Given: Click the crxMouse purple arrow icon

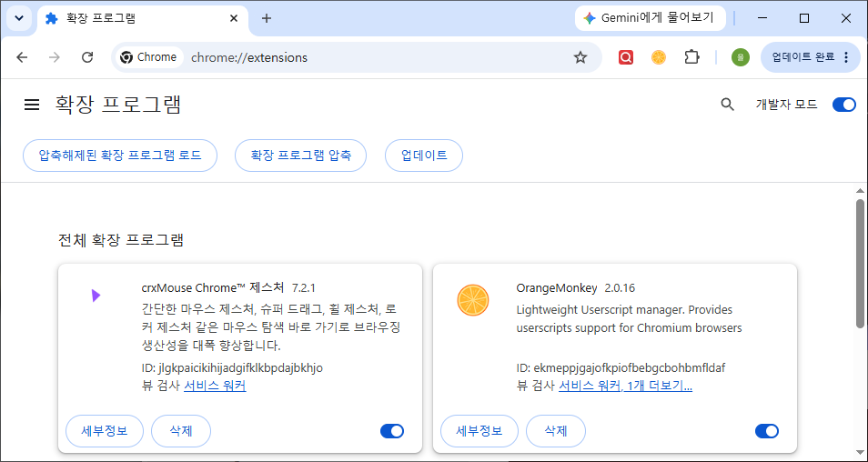Looking at the screenshot, I should click(x=96, y=296).
